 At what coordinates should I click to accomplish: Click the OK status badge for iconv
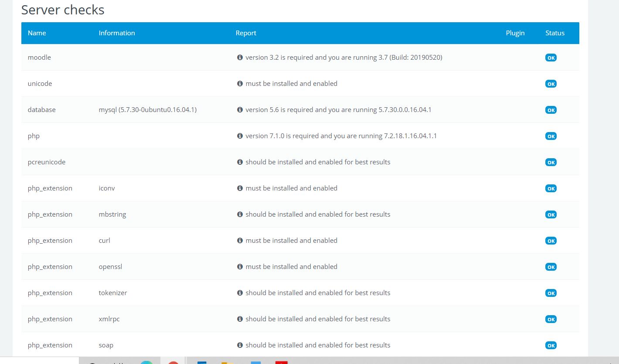(x=551, y=188)
